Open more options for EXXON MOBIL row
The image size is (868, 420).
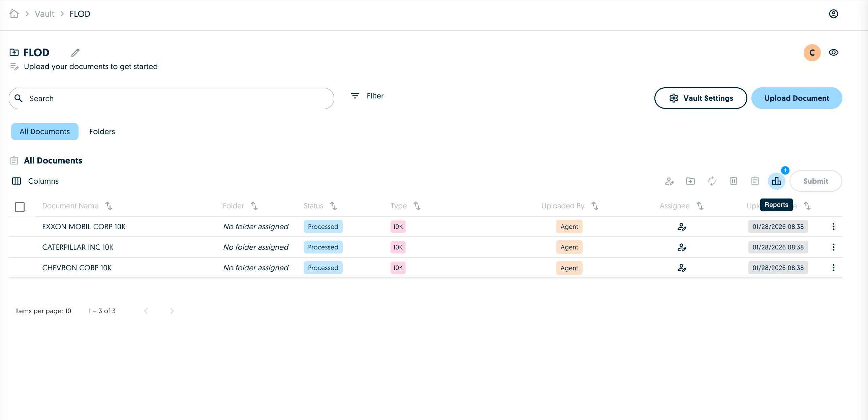(x=833, y=227)
